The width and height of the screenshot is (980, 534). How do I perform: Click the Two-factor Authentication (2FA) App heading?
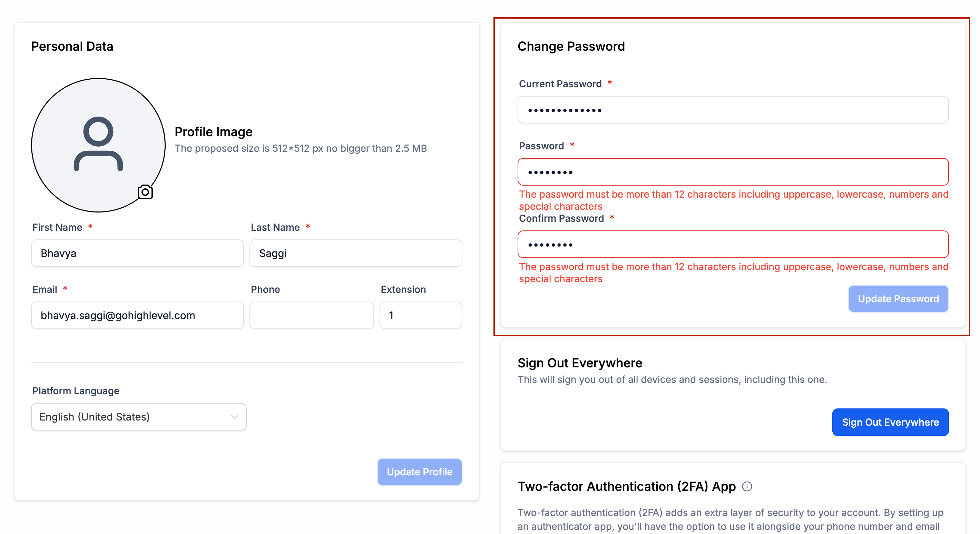pos(627,486)
